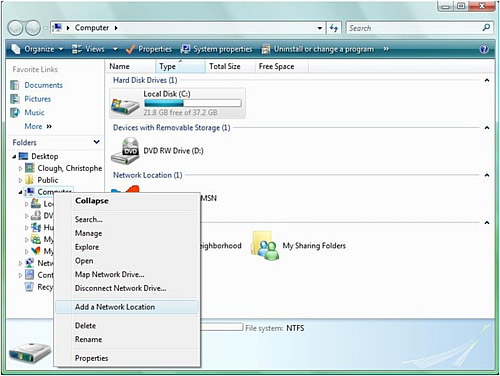
Task: Click the Control Panel icon in tree
Action: [30, 275]
